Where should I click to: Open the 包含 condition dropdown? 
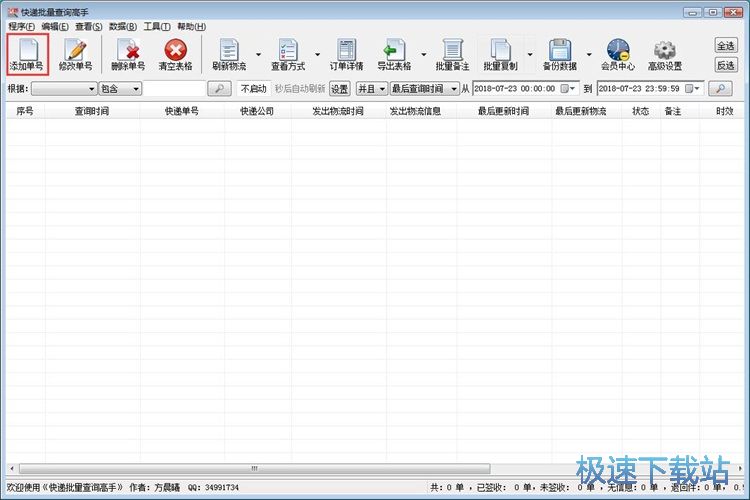[120, 89]
